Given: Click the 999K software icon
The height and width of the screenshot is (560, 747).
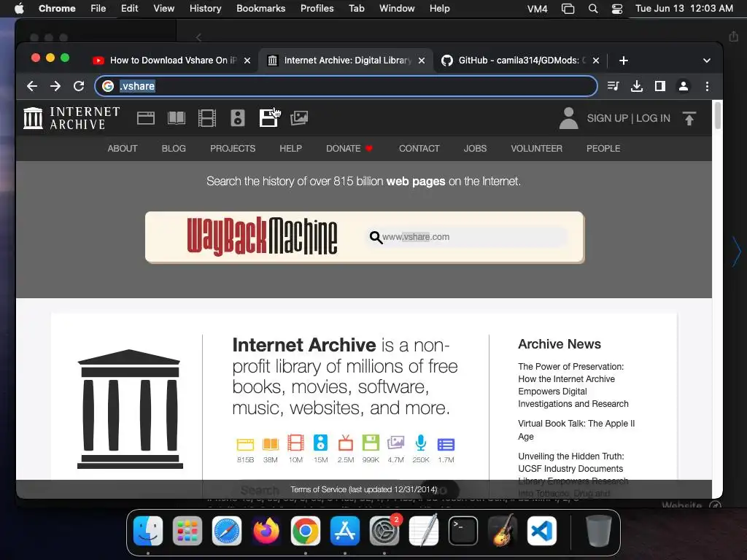Looking at the screenshot, I should tap(371, 443).
